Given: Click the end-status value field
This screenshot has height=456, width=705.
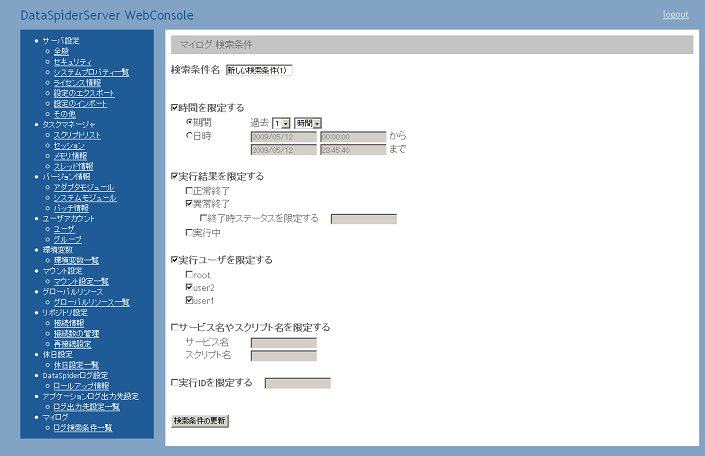Looking at the screenshot, I should (x=364, y=219).
